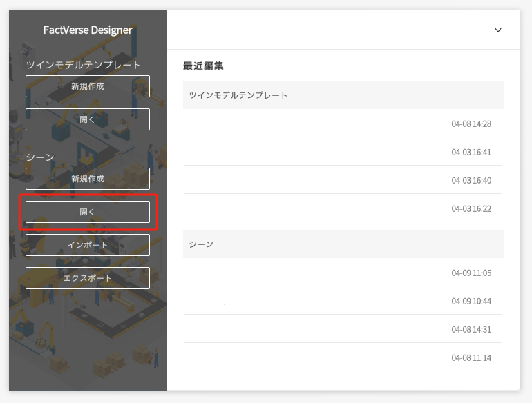Create a new ツインモデルテンプレート with 新規作成
The width and height of the screenshot is (532, 403).
[x=88, y=86]
